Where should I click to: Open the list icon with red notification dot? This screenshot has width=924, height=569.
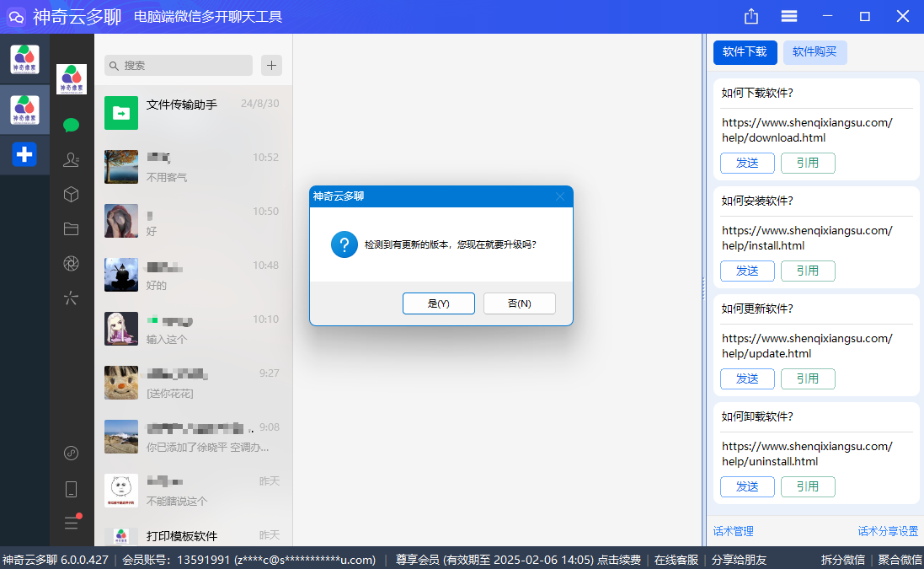tap(71, 523)
